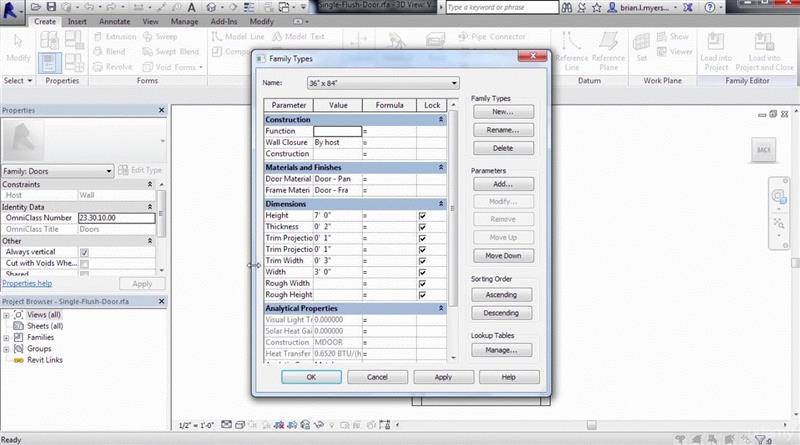
Task: Click the Family Types parameter list scrollbar
Action: coord(453,208)
